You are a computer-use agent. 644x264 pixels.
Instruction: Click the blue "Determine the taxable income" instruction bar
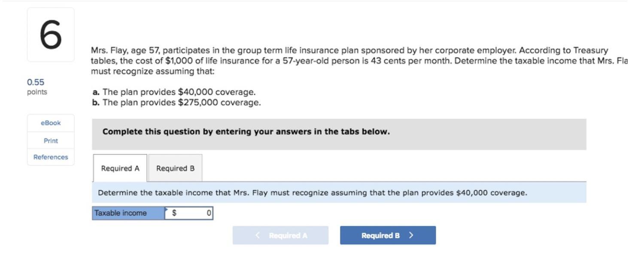coord(339,192)
